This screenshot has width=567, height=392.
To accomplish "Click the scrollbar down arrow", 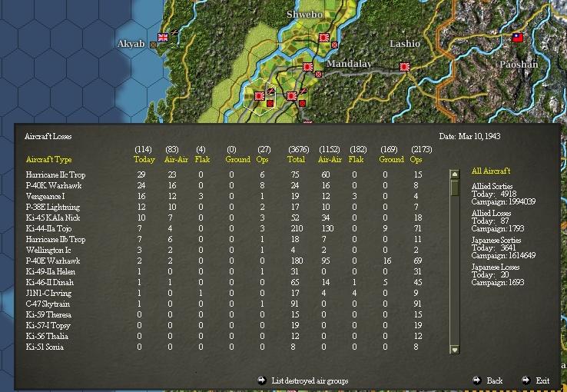I will [x=455, y=349].
